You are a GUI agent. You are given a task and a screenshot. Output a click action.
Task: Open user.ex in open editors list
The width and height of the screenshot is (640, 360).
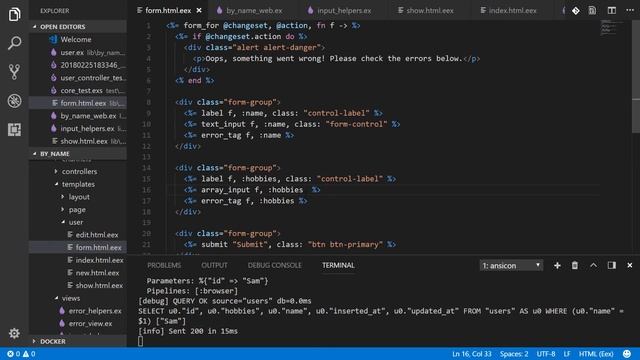78,52
